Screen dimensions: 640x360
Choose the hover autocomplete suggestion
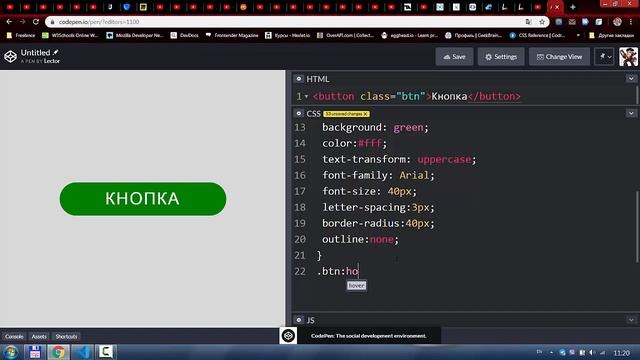(x=356, y=285)
